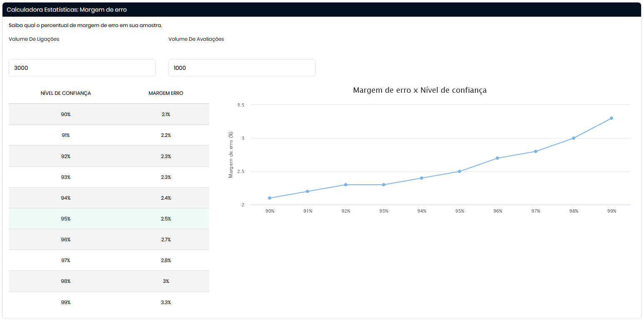Select the 95% confidence level row
The image size is (644, 322).
tap(109, 219)
